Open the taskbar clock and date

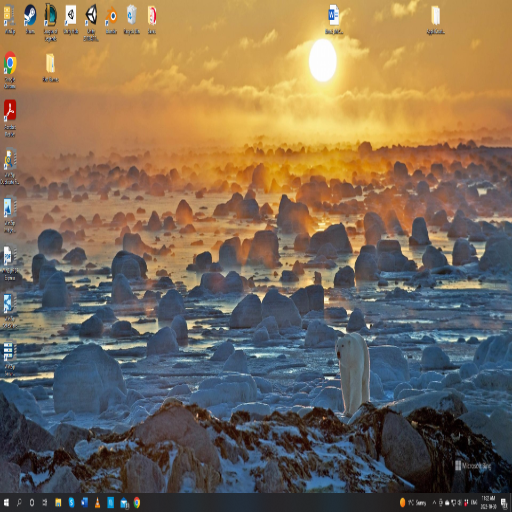pos(488,502)
